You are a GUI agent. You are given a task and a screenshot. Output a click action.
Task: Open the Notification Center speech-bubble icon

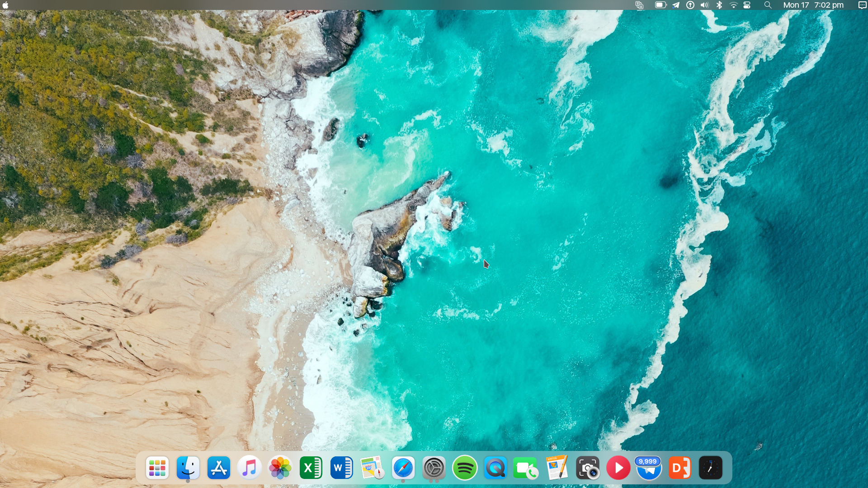(x=862, y=5)
